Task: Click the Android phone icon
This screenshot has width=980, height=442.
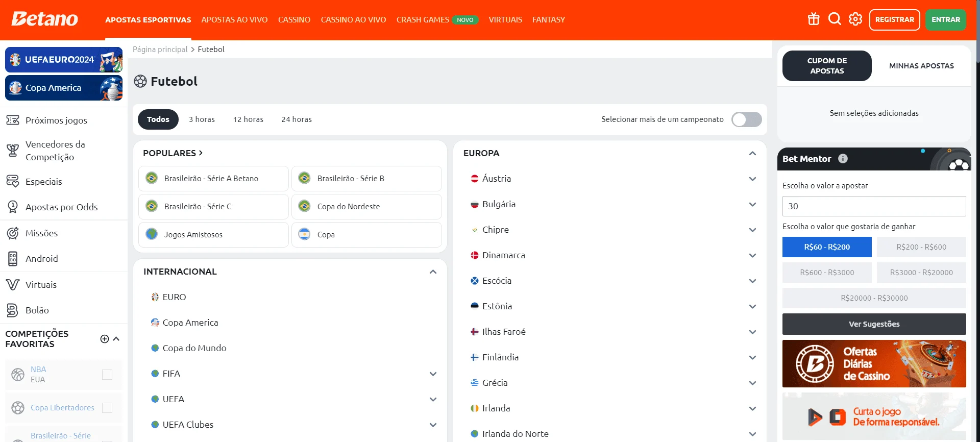Action: click(13, 259)
